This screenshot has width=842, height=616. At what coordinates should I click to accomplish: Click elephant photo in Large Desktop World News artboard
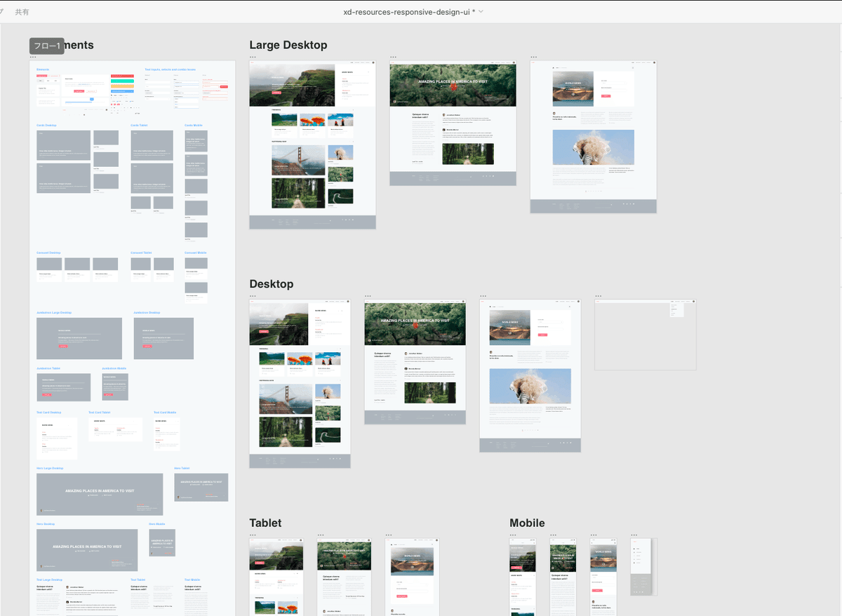click(593, 147)
